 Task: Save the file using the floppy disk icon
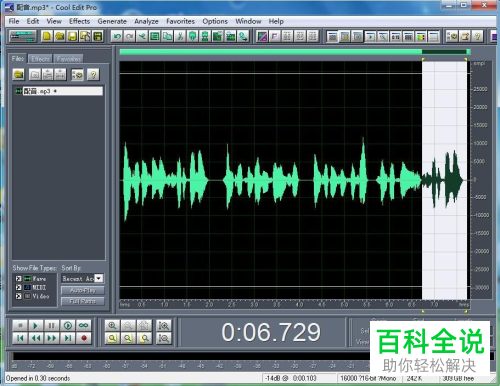72,36
